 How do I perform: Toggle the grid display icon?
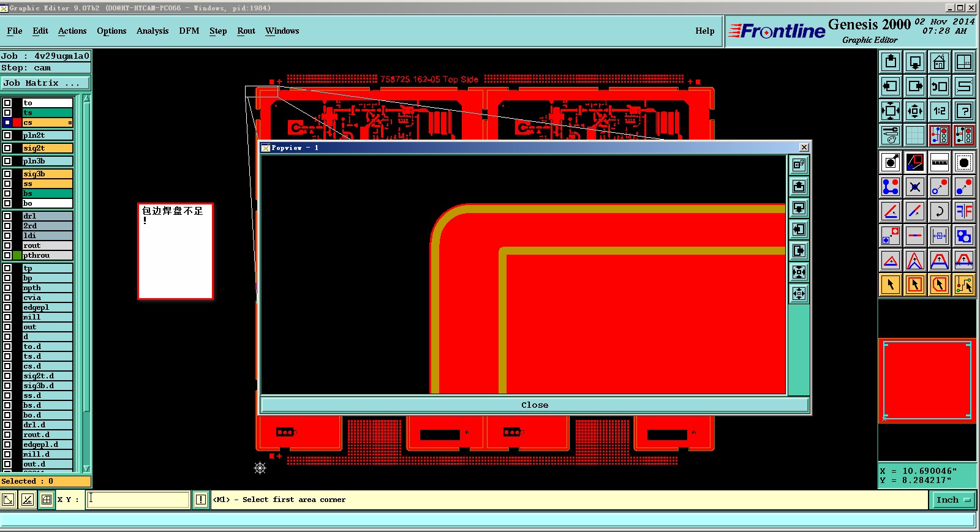[x=915, y=135]
